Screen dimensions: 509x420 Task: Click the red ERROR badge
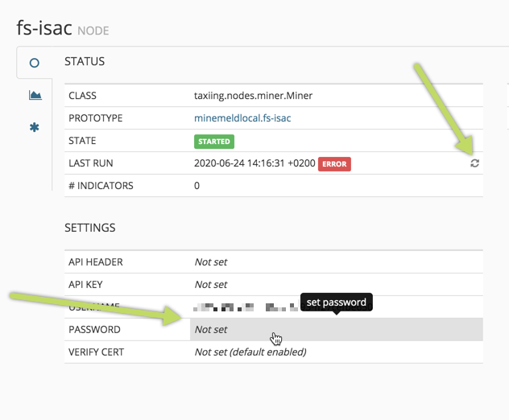click(334, 163)
